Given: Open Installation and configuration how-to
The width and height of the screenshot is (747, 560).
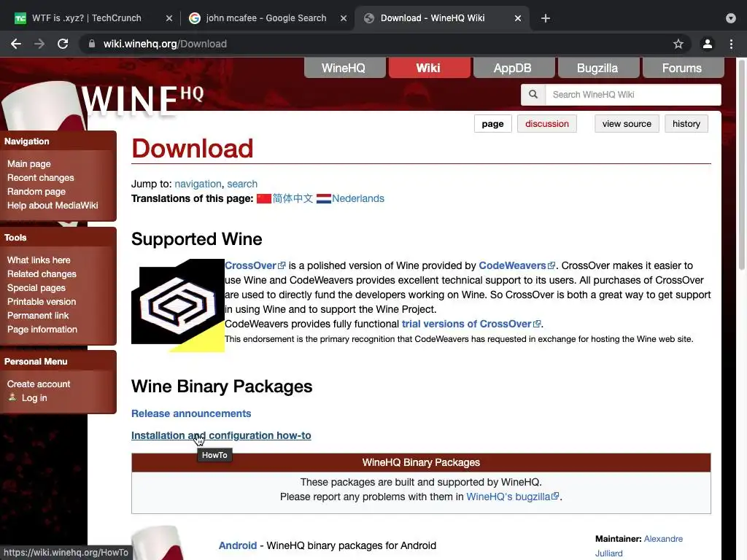Looking at the screenshot, I should pyautogui.click(x=221, y=435).
